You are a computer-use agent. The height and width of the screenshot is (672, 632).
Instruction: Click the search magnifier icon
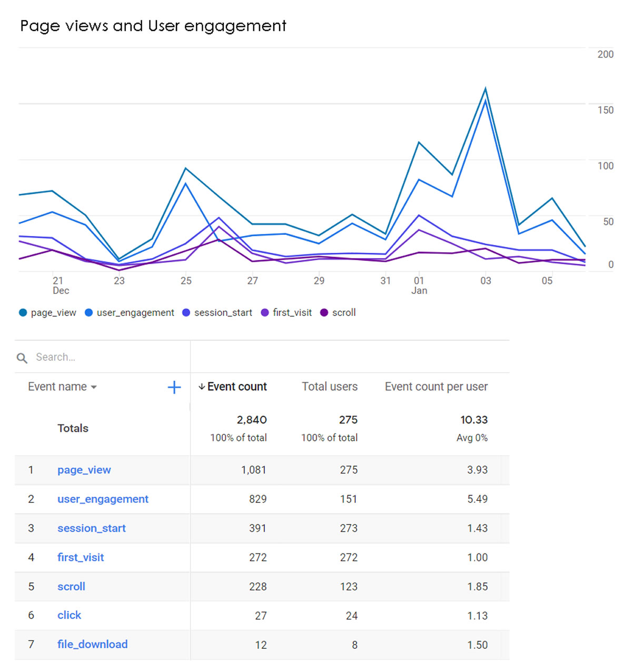[22, 358]
